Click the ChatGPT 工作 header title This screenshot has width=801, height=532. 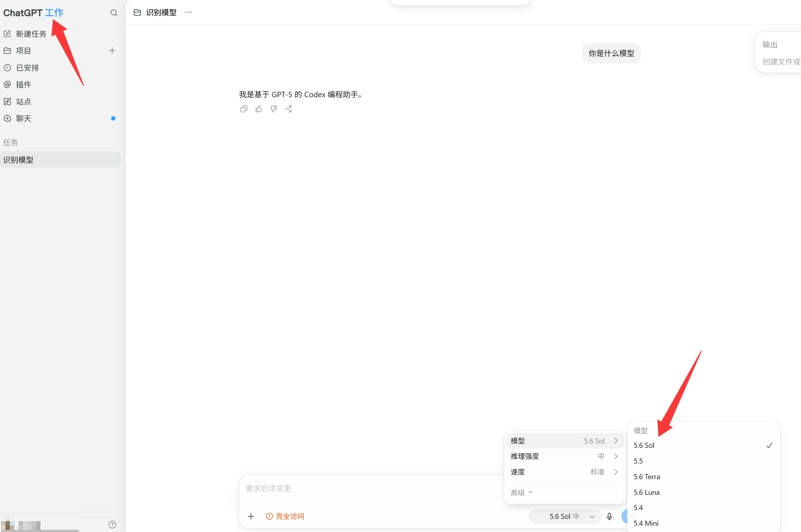coord(33,13)
